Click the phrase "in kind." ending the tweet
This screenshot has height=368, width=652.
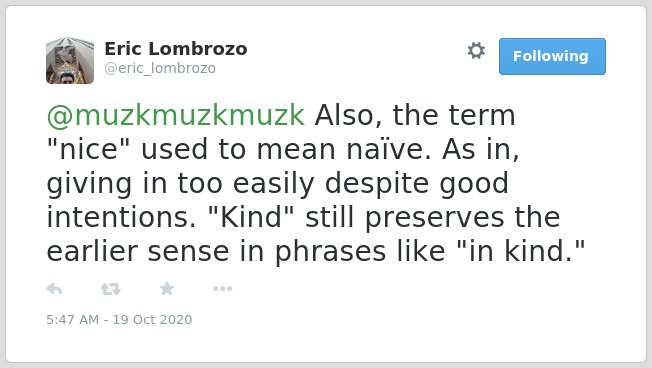521,252
